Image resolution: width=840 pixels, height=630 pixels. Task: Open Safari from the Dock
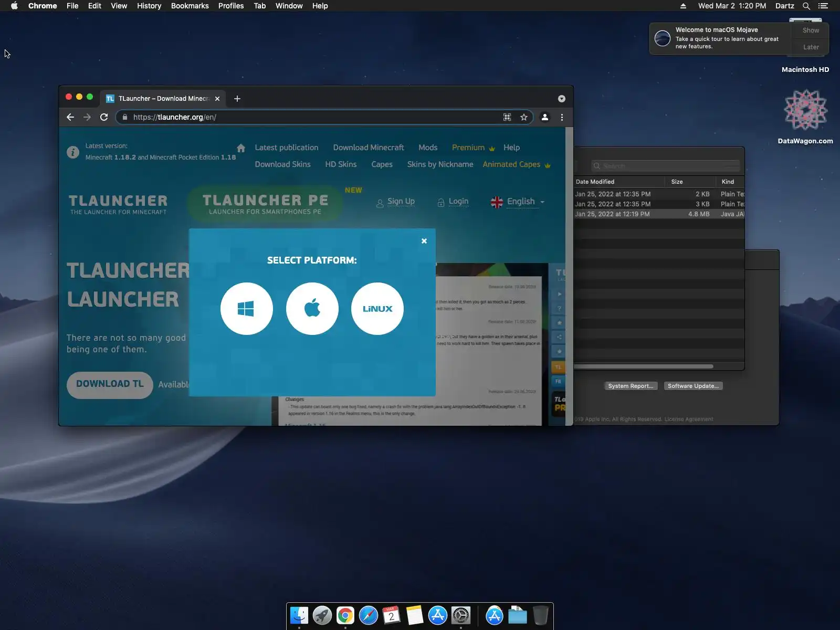pos(369,615)
